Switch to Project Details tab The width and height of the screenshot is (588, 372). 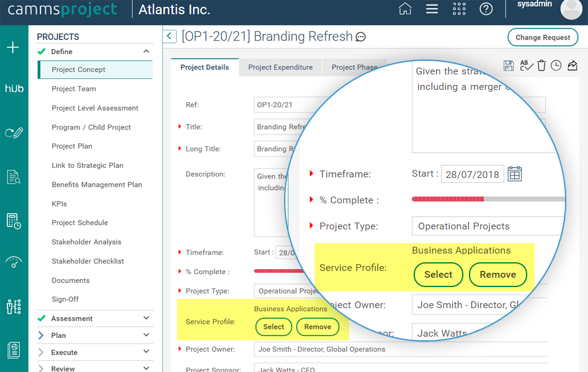205,67
